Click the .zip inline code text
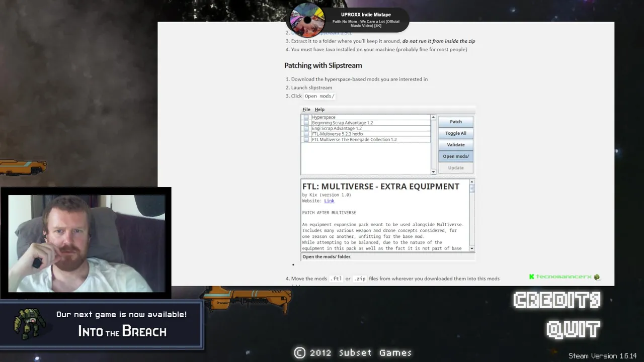The height and width of the screenshot is (362, 644). [x=360, y=279]
